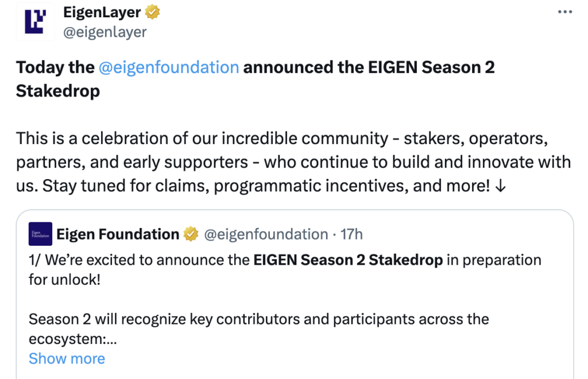
Task: Click the 'Today the' start of bold headline
Action: click(x=55, y=68)
